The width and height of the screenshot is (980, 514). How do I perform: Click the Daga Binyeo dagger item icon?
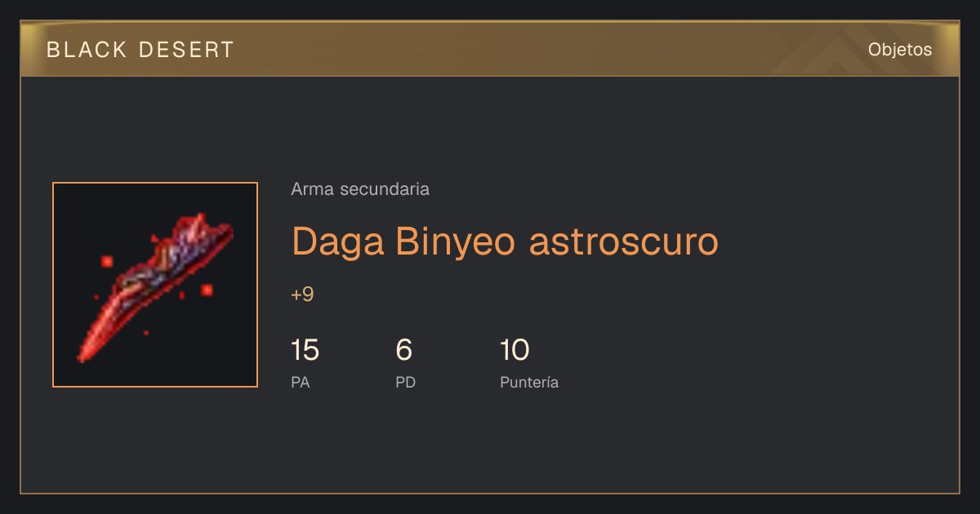(155, 285)
